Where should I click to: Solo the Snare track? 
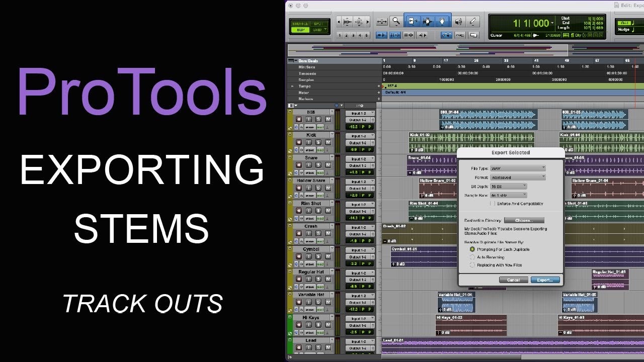point(318,165)
